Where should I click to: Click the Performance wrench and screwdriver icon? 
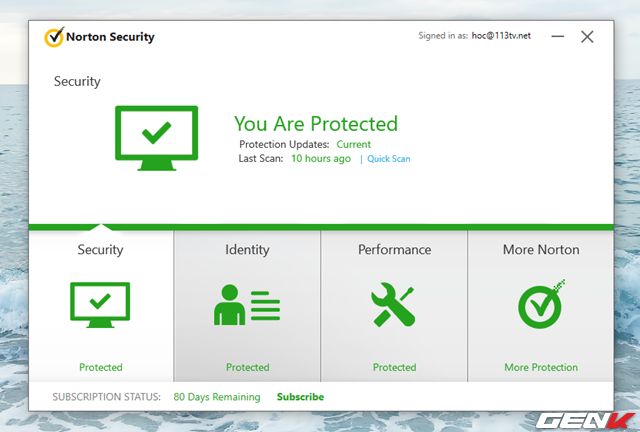click(393, 305)
